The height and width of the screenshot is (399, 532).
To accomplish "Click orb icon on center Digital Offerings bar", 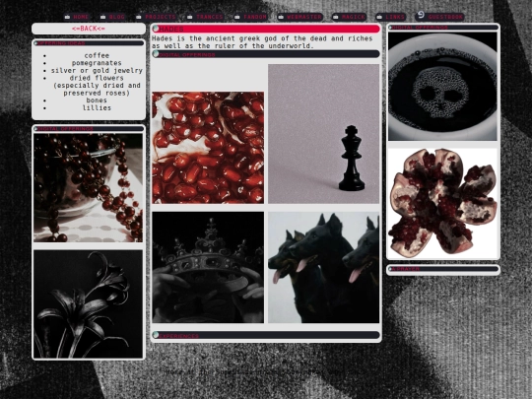I will (156, 53).
